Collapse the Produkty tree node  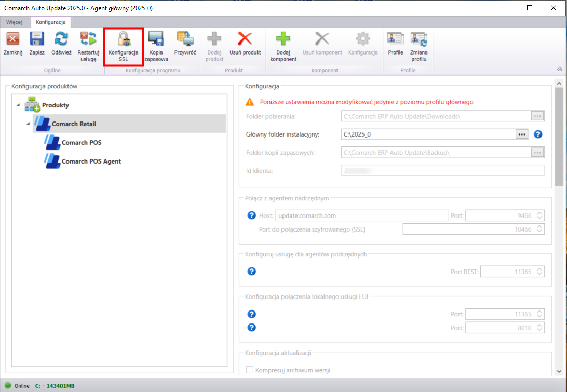coord(18,105)
